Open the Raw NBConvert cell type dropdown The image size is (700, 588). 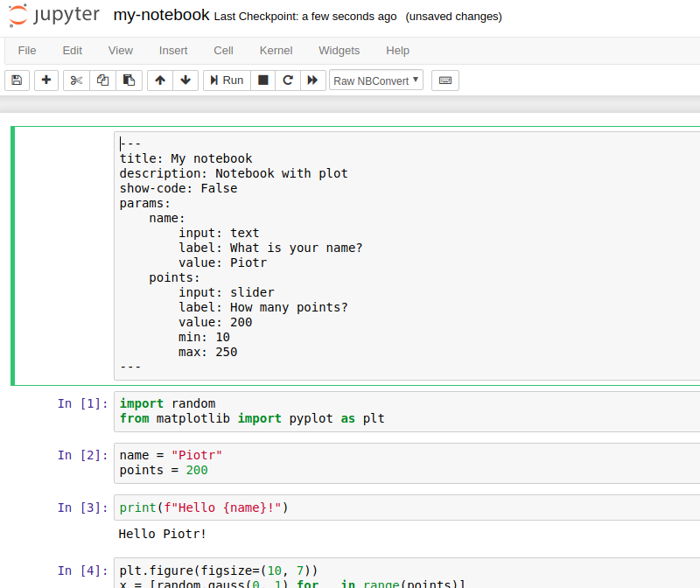tap(374, 80)
